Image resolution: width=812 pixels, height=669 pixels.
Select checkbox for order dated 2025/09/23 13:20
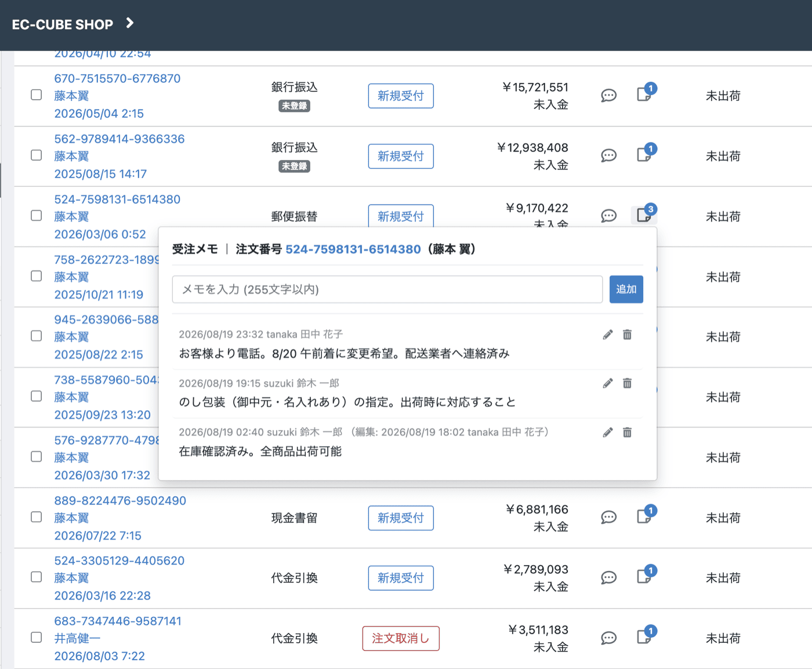(x=37, y=396)
